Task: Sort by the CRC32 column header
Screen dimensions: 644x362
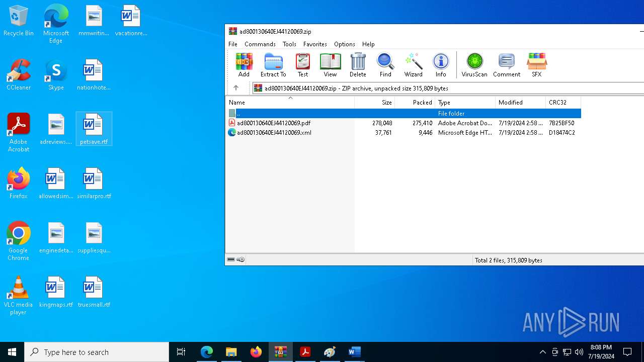Action: (563, 103)
